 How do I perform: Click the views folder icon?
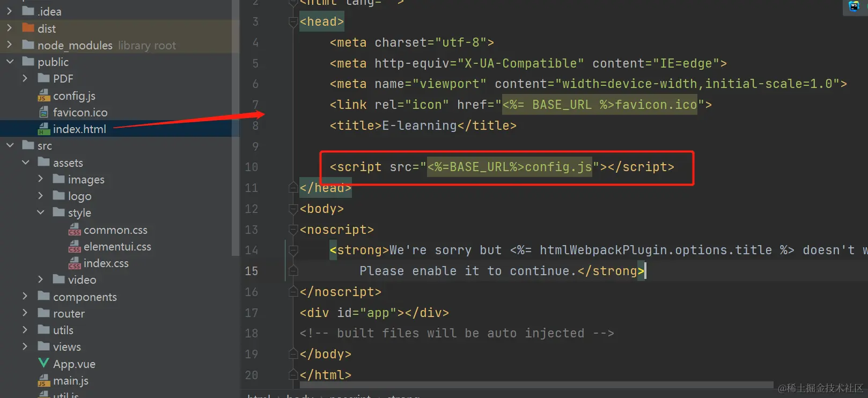pyautogui.click(x=44, y=346)
